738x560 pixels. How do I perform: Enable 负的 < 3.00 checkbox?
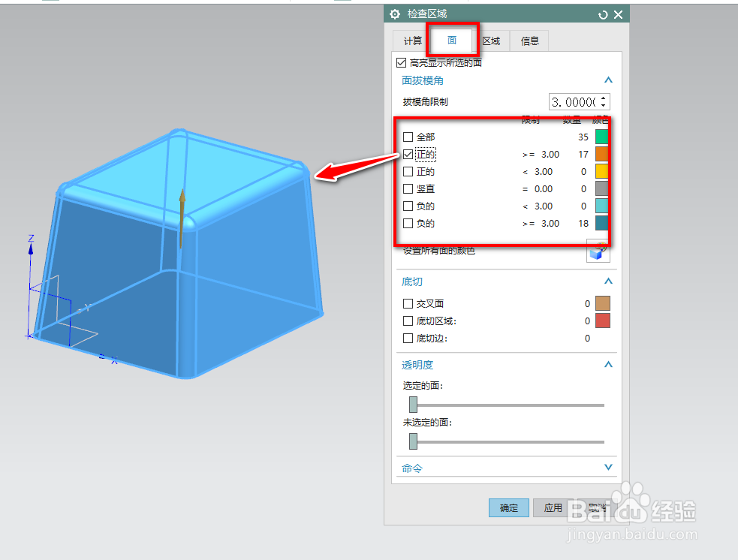(x=408, y=206)
